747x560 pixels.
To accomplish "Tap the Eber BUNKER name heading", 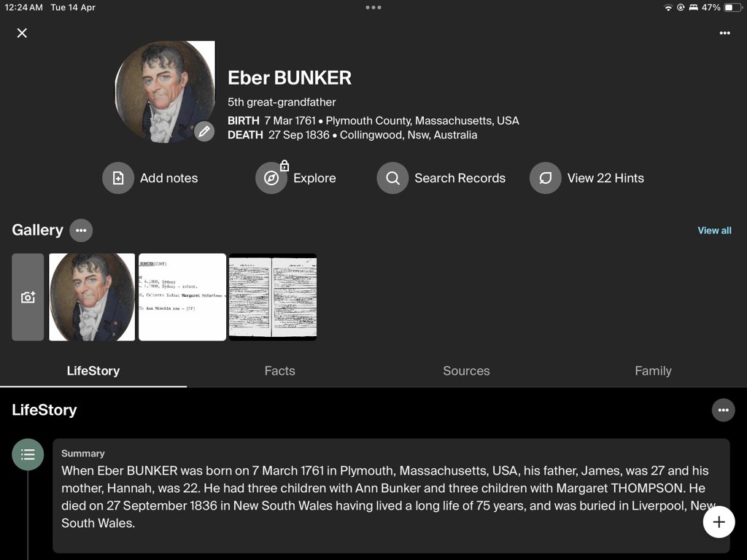I will tap(290, 78).
